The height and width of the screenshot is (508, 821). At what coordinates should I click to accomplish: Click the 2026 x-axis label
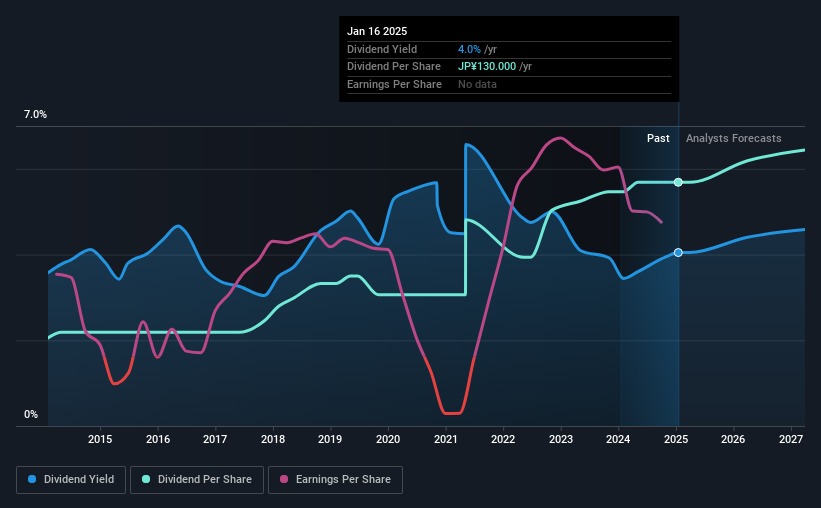pos(733,439)
